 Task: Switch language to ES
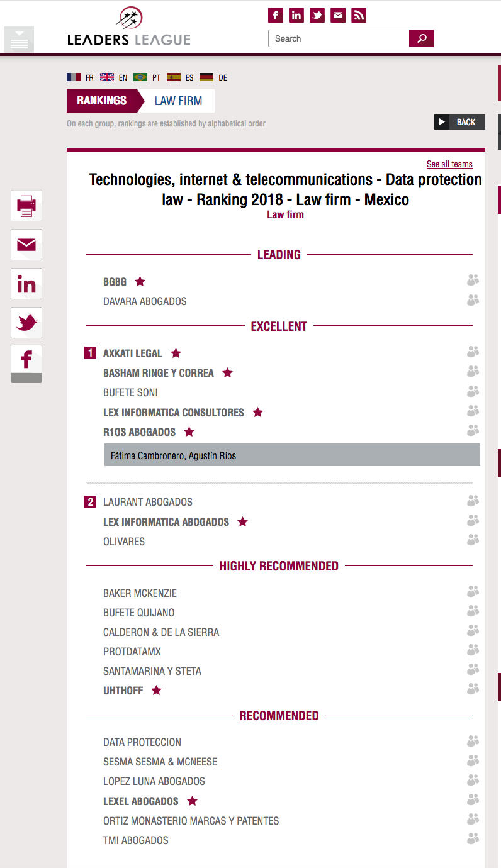click(x=180, y=77)
